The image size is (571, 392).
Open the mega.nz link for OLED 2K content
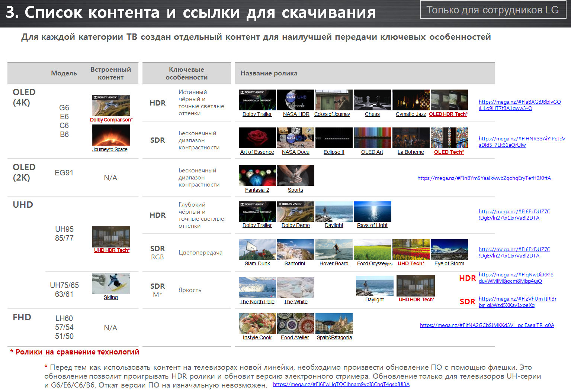click(484, 178)
